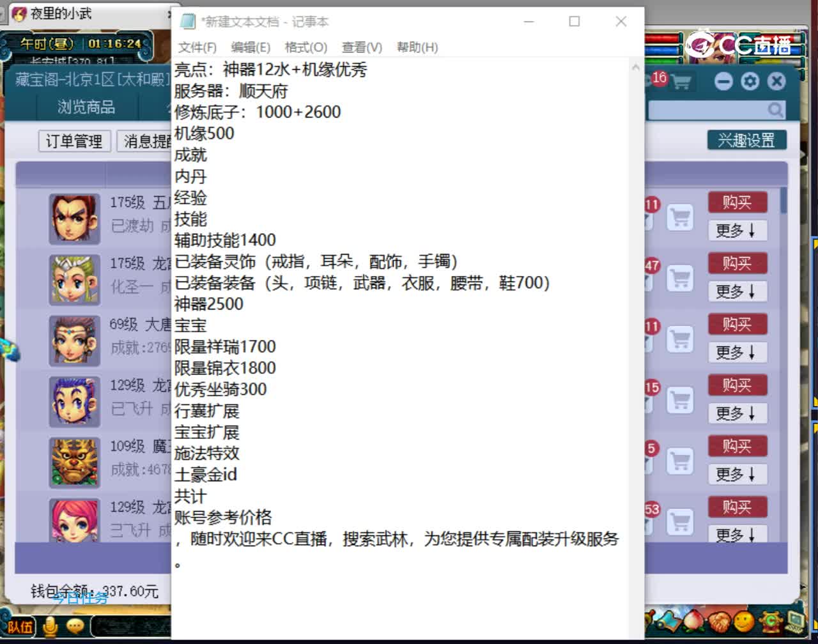Click microphone voice icon in game bar
The width and height of the screenshot is (818, 644).
pyautogui.click(x=50, y=627)
